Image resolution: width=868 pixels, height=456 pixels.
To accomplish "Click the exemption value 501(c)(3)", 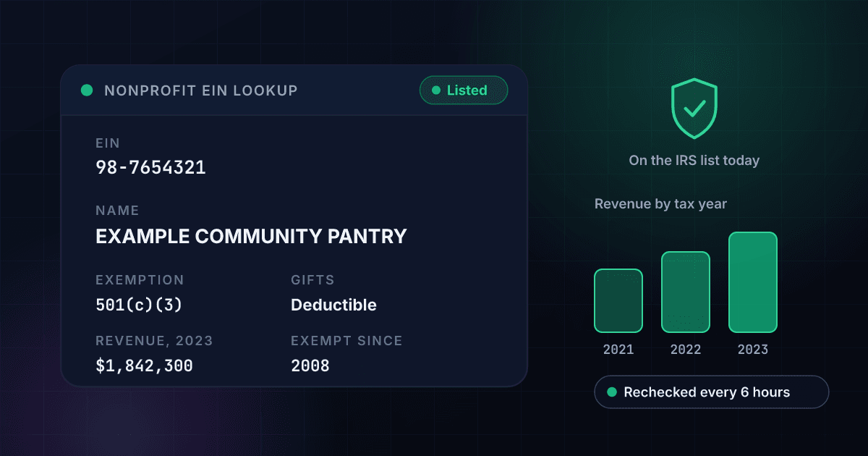I will coord(139,305).
